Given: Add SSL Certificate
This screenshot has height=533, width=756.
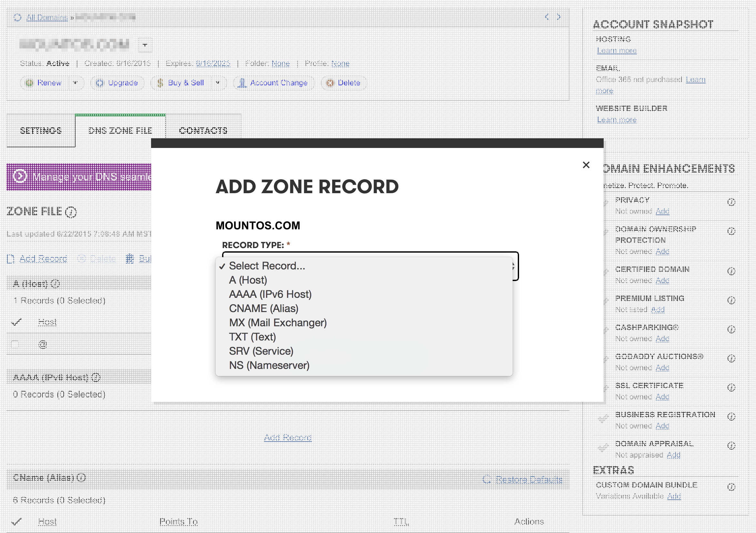Looking at the screenshot, I should click(x=662, y=397).
